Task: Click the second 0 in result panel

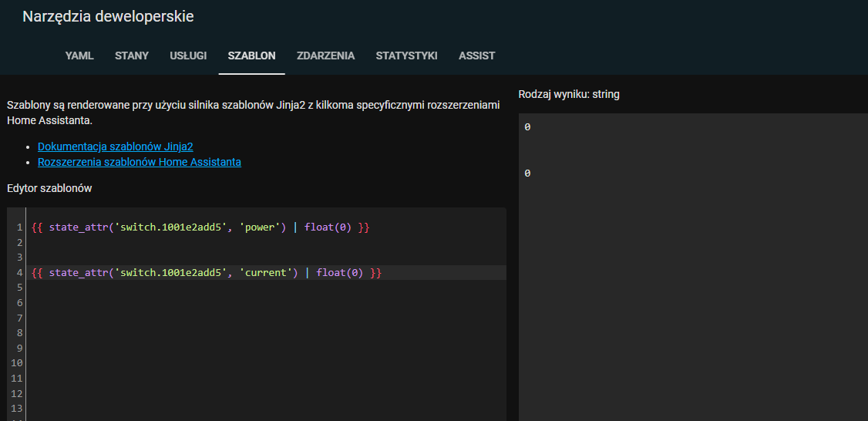Action: coord(527,174)
